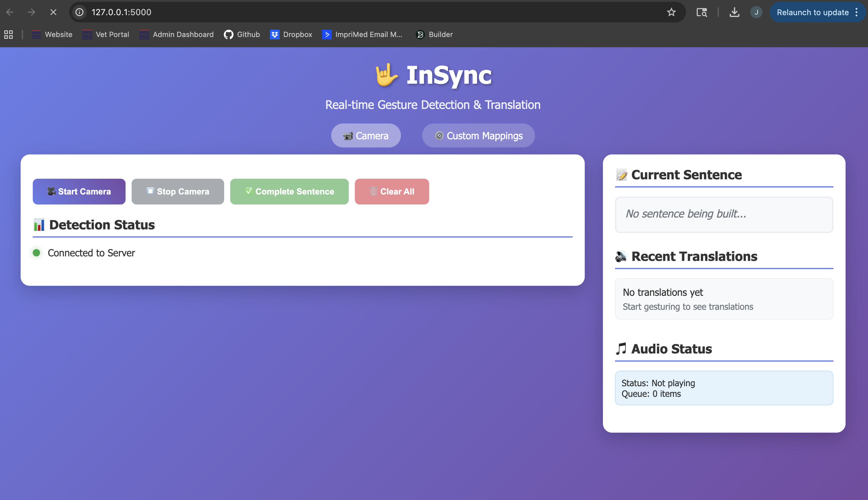Viewport: 868px width, 500px height.
Task: Click the Current Sentence text box
Action: 724,214
